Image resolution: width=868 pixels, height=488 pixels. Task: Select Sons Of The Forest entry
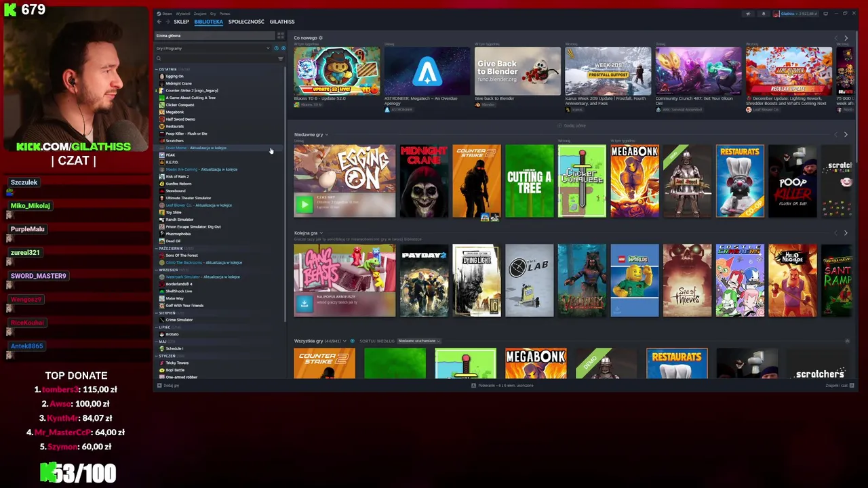click(181, 256)
